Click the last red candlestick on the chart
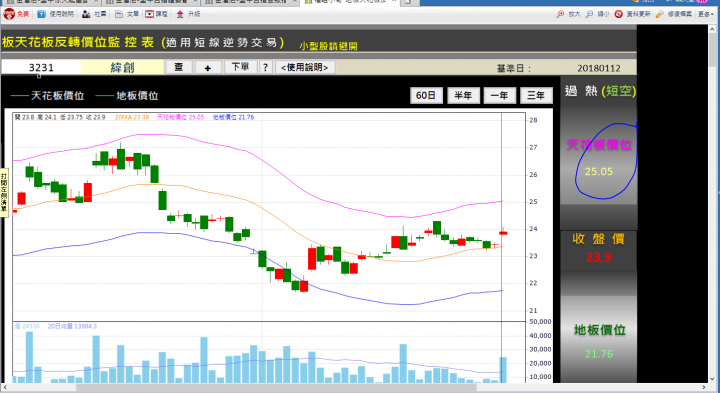Screen dimensions: 720x393 tap(503, 233)
